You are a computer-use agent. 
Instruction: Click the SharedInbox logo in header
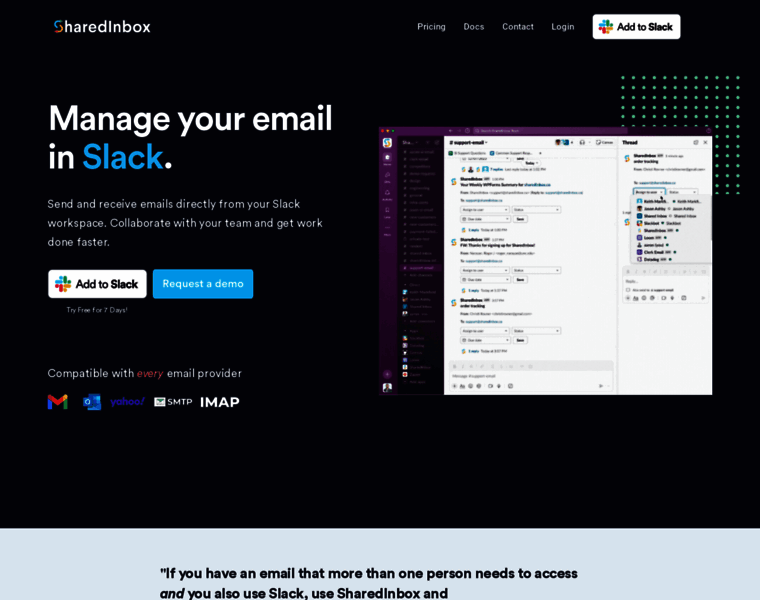[102, 27]
